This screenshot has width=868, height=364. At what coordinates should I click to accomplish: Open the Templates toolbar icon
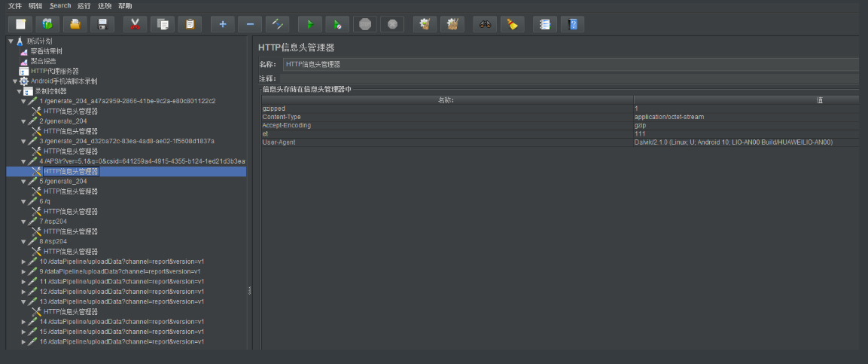47,24
